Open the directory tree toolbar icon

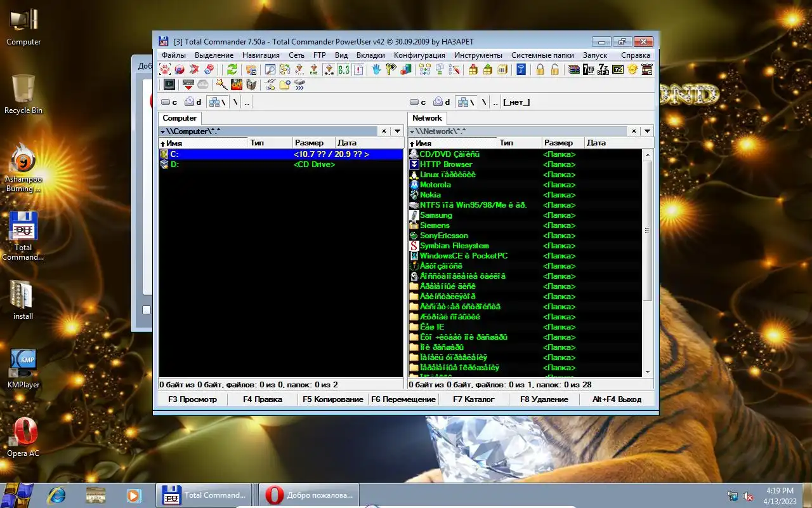point(285,69)
